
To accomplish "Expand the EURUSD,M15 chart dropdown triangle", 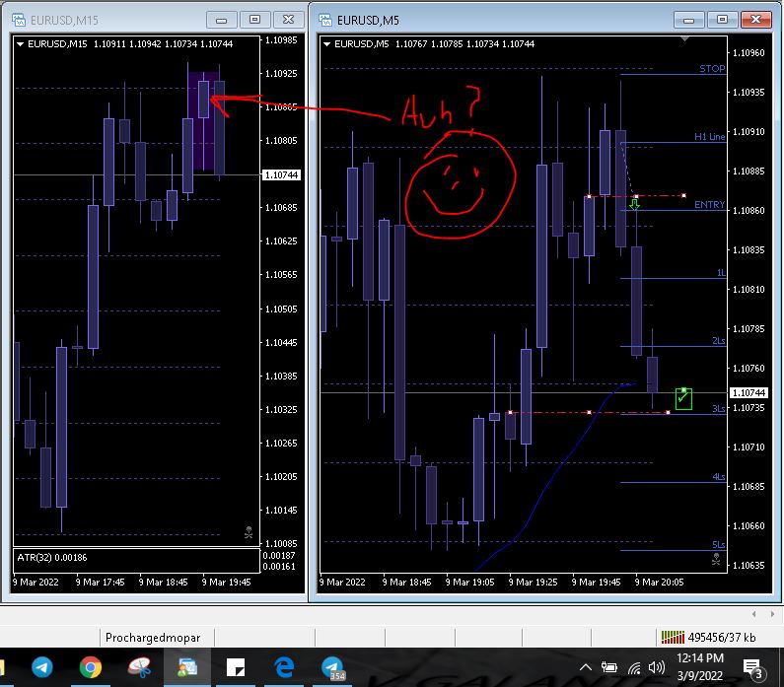I will [x=21, y=44].
